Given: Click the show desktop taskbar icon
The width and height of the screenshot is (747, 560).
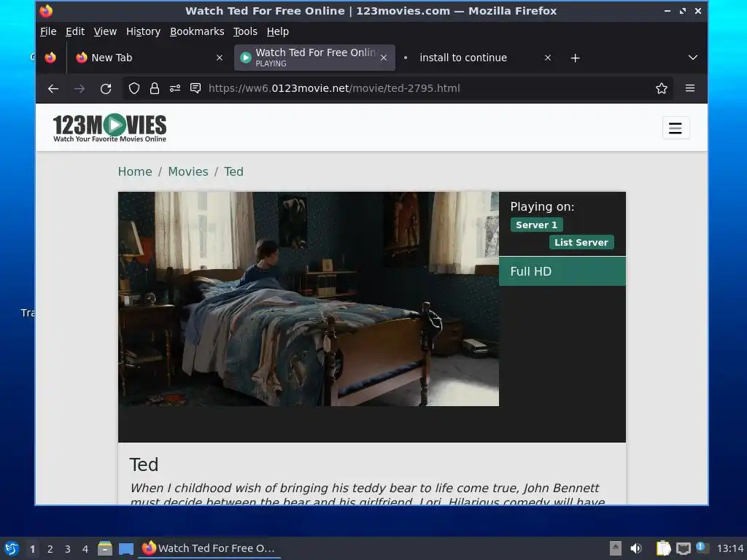Looking at the screenshot, I should [126, 548].
